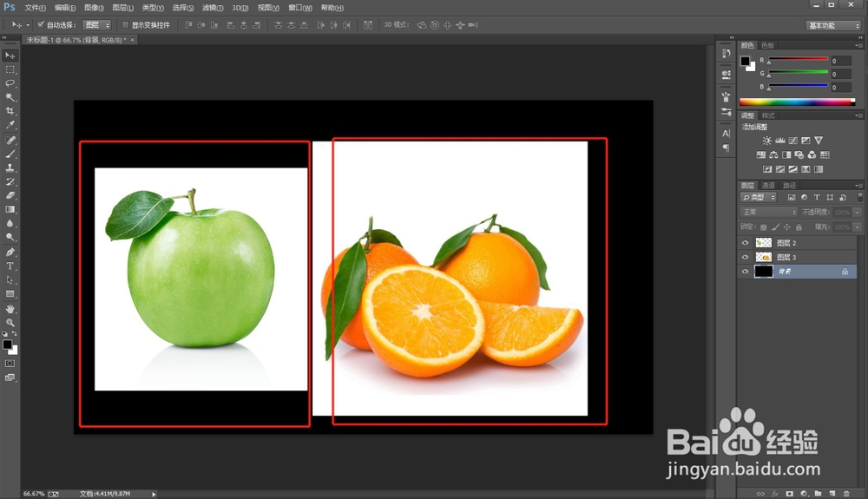Select the Magic Wand tool
The image size is (868, 499).
(10, 97)
